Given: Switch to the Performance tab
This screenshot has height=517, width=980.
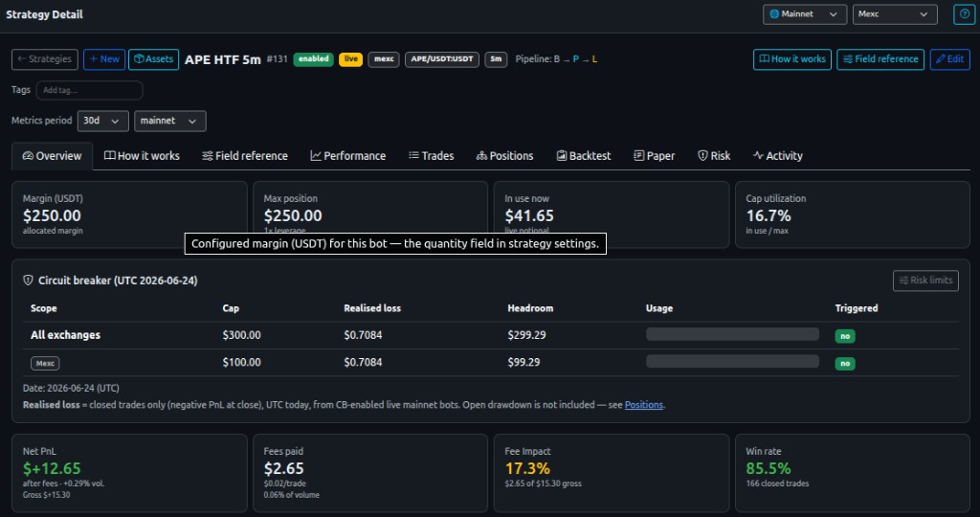Looking at the screenshot, I should coord(348,156).
